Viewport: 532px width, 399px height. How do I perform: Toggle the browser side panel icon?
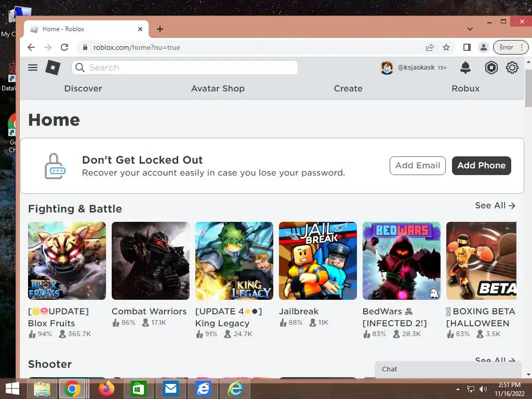467,47
